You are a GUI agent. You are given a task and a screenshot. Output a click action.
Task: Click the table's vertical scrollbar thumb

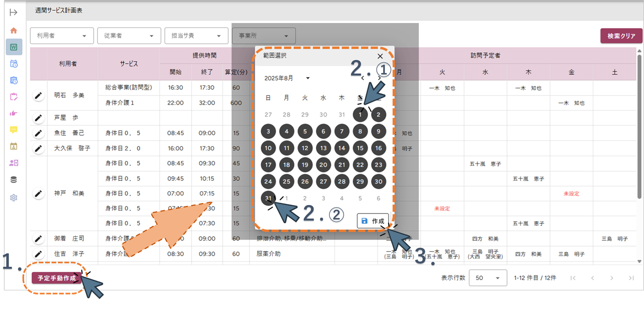point(639,127)
